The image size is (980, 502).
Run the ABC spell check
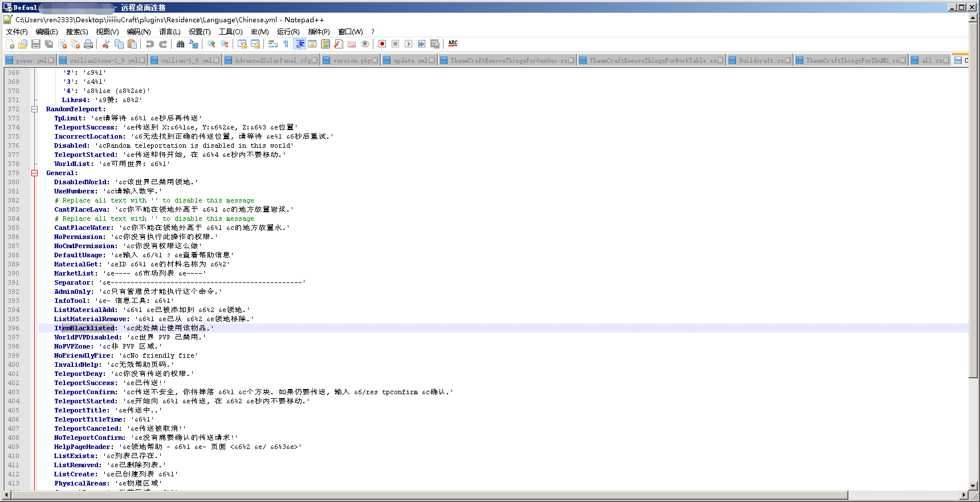453,43
